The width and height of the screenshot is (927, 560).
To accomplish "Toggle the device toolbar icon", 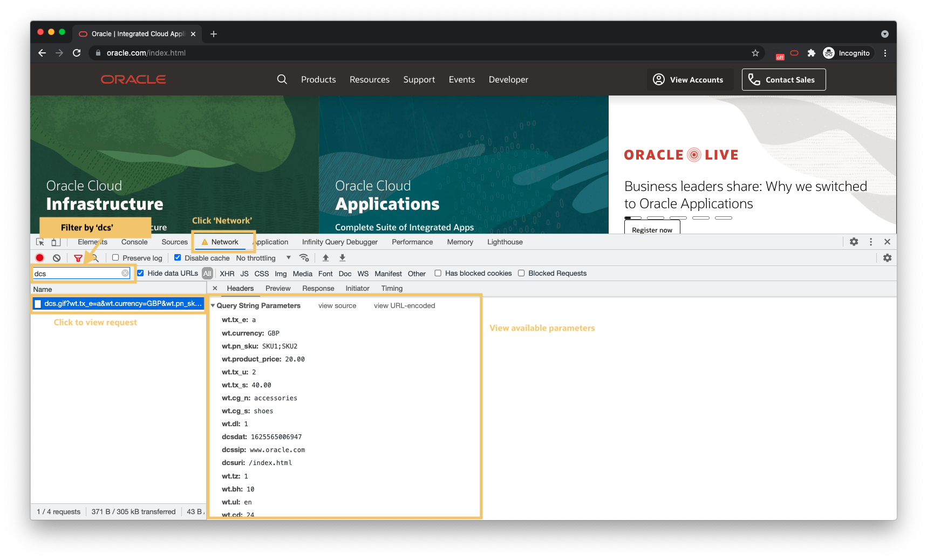I will pyautogui.click(x=56, y=242).
